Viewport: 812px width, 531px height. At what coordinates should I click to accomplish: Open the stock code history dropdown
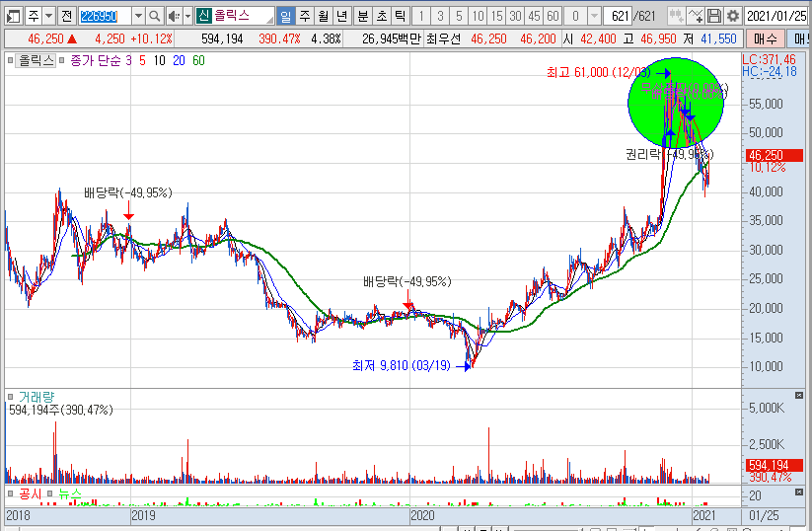pyautogui.click(x=138, y=16)
